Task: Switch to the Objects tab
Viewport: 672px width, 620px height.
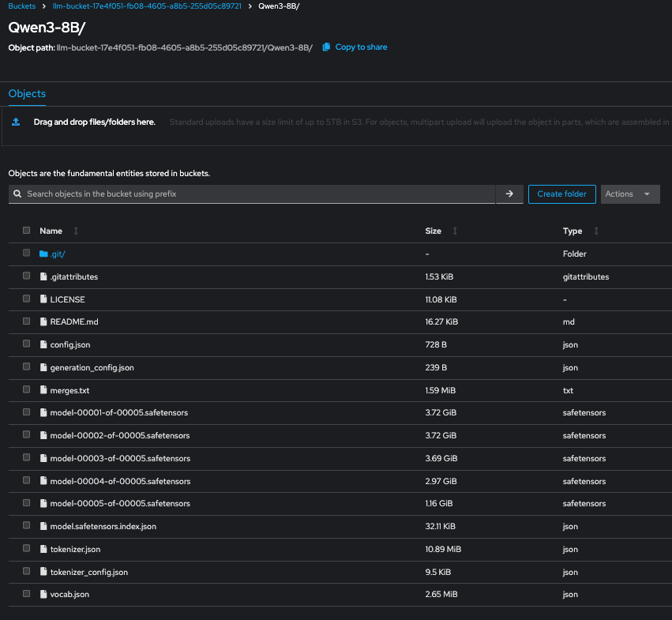Action: click(27, 94)
